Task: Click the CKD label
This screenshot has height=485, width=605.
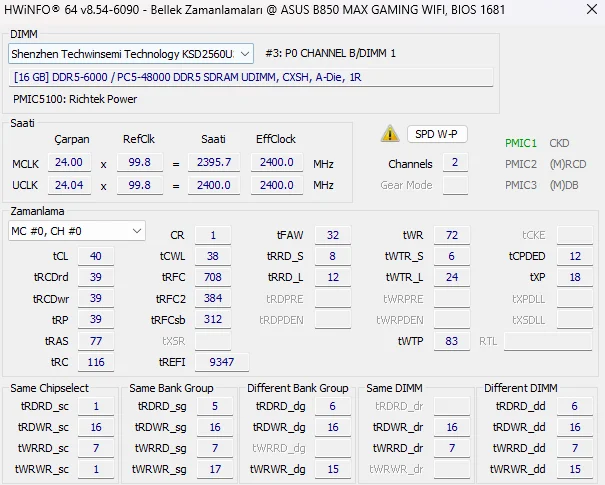Action: [559, 143]
